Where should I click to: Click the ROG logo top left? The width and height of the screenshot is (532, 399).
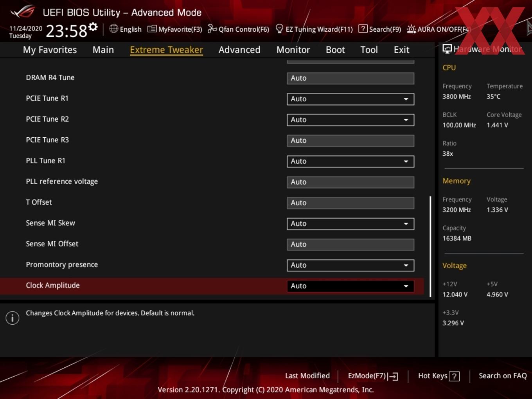(23, 12)
